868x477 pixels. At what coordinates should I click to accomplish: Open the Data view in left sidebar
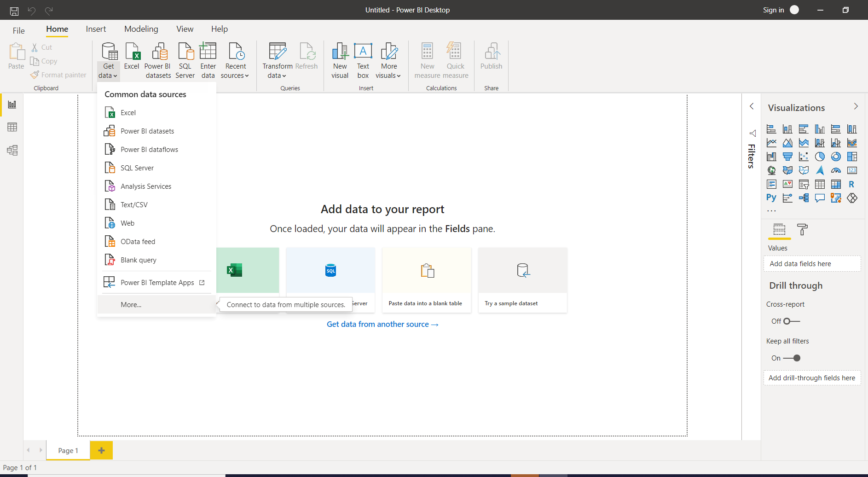[x=12, y=127]
